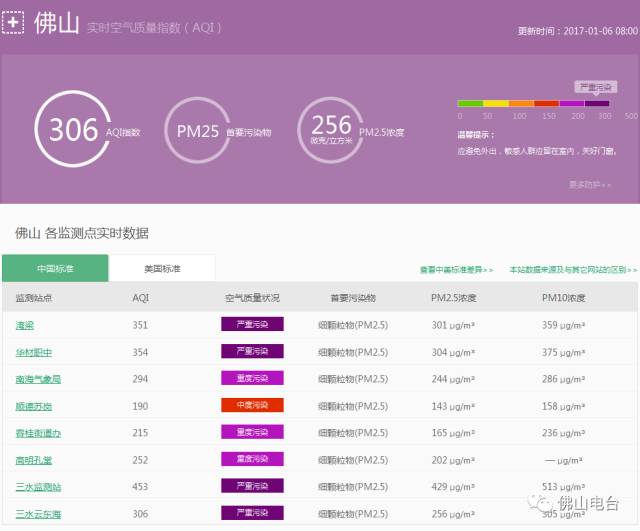
Task: Click the AQI value 190
Action: (x=140, y=406)
